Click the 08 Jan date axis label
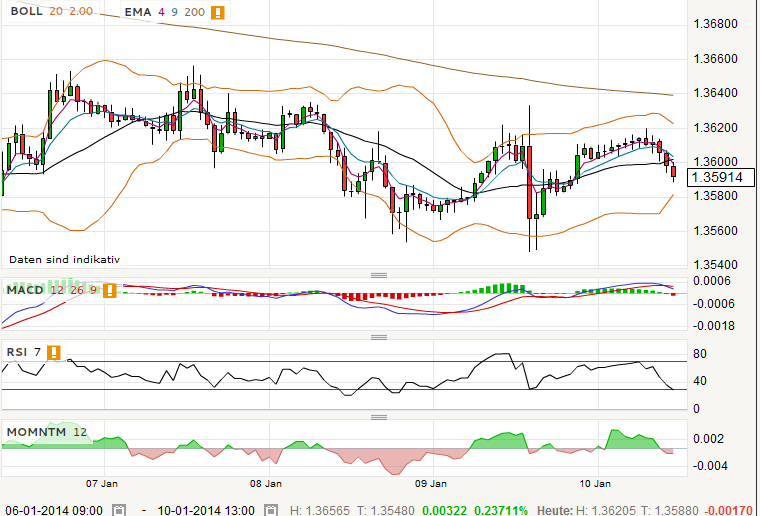The width and height of the screenshot is (760, 516). (x=266, y=484)
